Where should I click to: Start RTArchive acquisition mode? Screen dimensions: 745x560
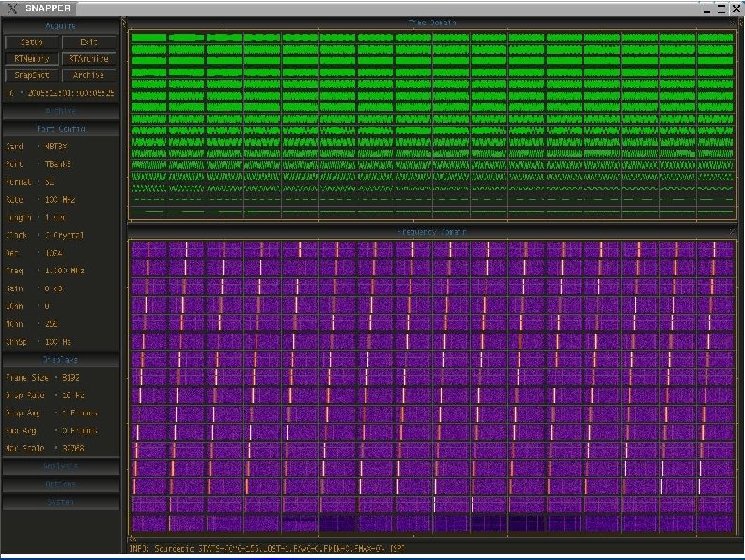coord(89,58)
